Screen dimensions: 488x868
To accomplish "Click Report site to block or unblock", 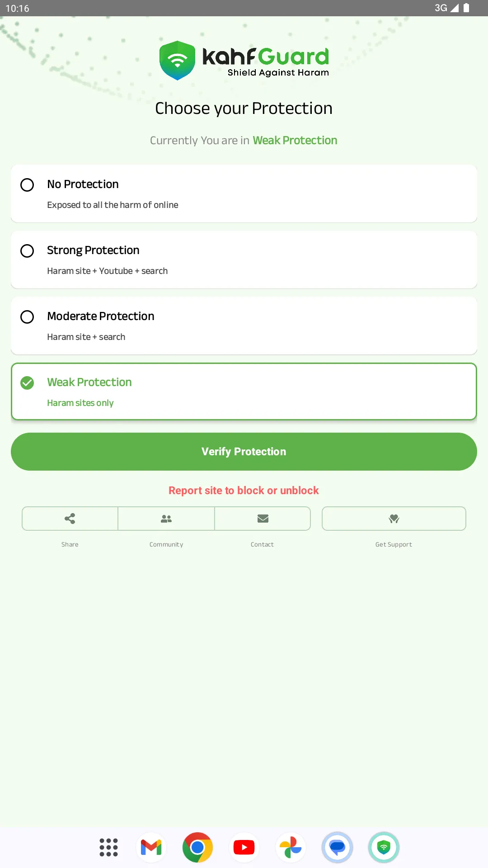I will point(244,491).
